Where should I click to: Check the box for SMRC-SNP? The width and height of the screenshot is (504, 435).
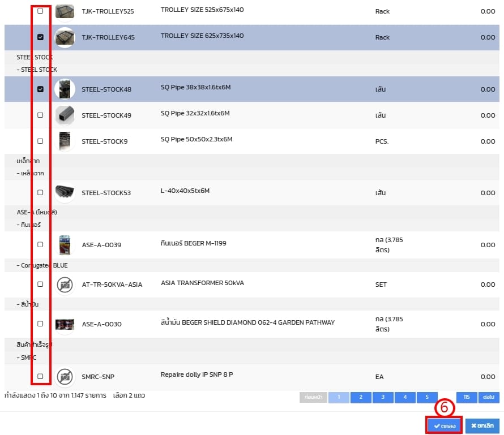coord(40,376)
